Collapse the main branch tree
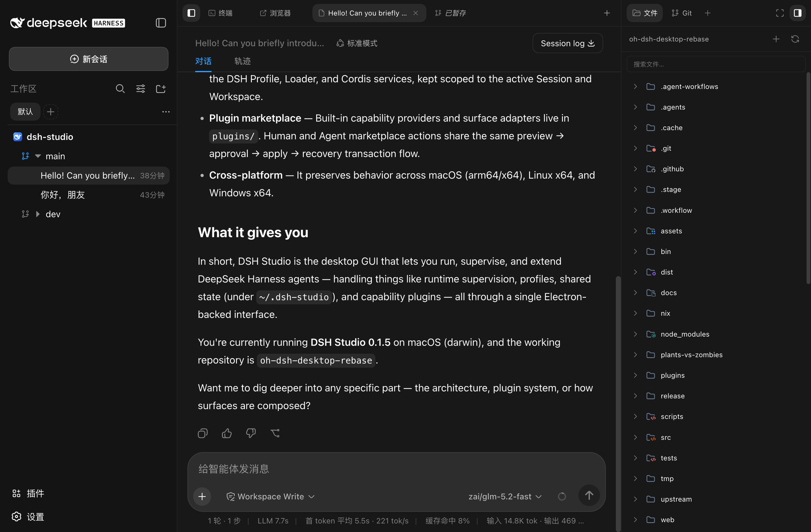Viewport: 811px width, 532px height. pos(38,156)
